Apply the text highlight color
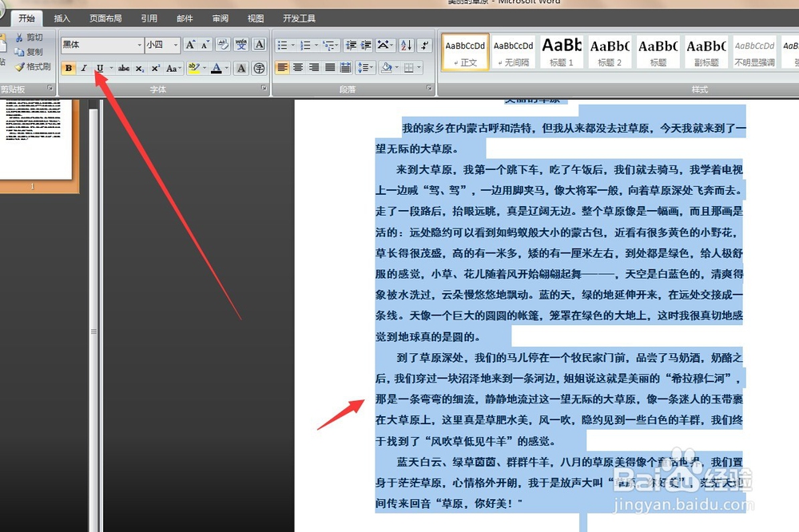Viewport: 799px width, 532px height. point(193,67)
